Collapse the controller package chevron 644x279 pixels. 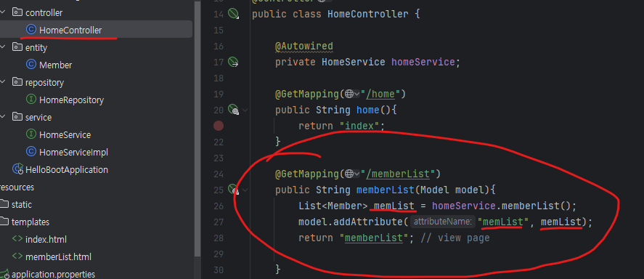coord(3,13)
